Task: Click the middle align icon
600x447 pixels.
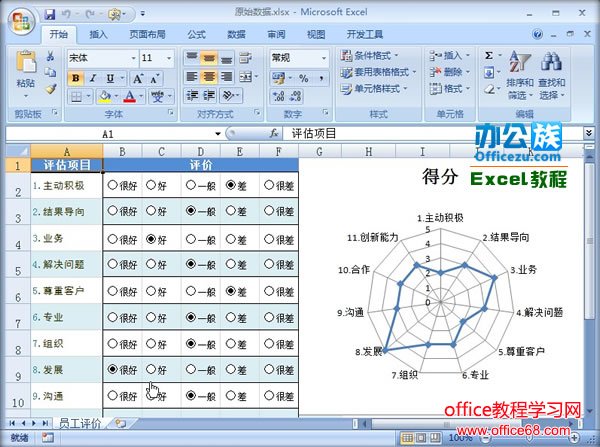Action: [x=209, y=58]
